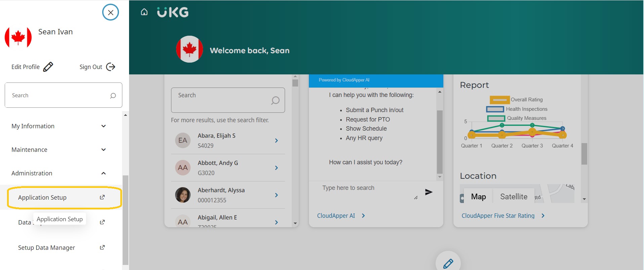
Task: Open Application Setup menu item
Action: tap(42, 198)
